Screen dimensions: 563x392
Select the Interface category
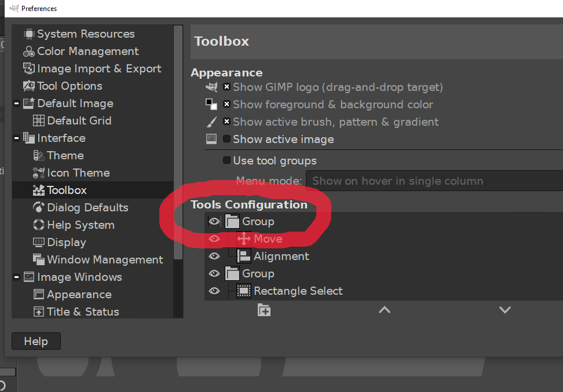[x=54, y=138]
